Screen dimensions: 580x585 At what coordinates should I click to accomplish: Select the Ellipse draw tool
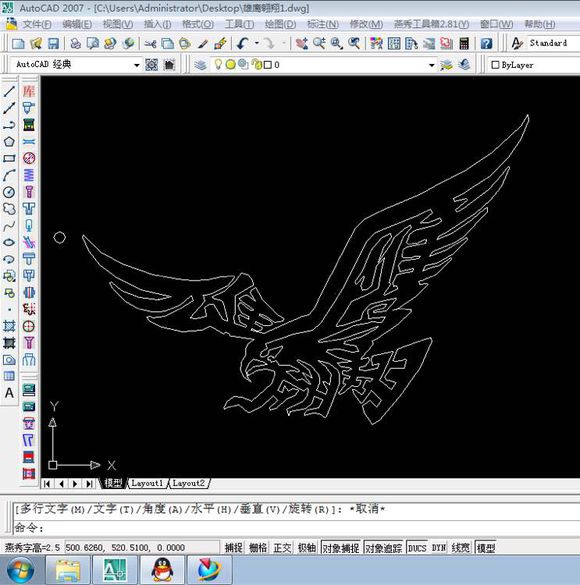coord(9,243)
